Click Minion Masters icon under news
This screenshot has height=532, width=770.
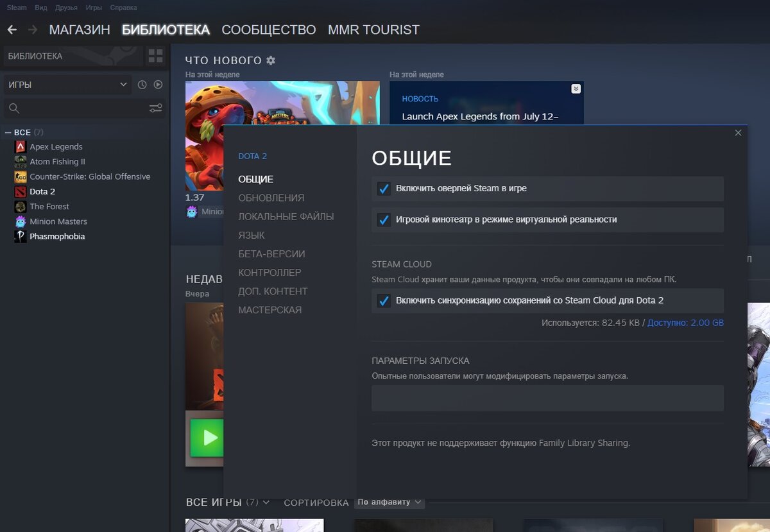pos(192,212)
